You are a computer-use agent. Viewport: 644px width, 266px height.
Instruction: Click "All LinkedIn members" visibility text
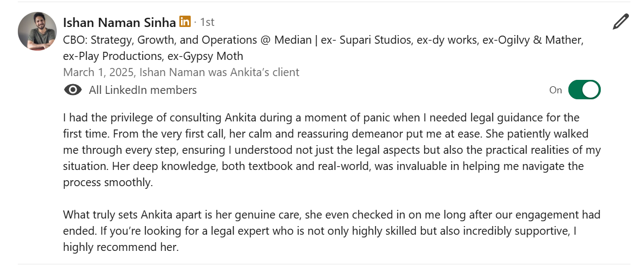pos(143,90)
